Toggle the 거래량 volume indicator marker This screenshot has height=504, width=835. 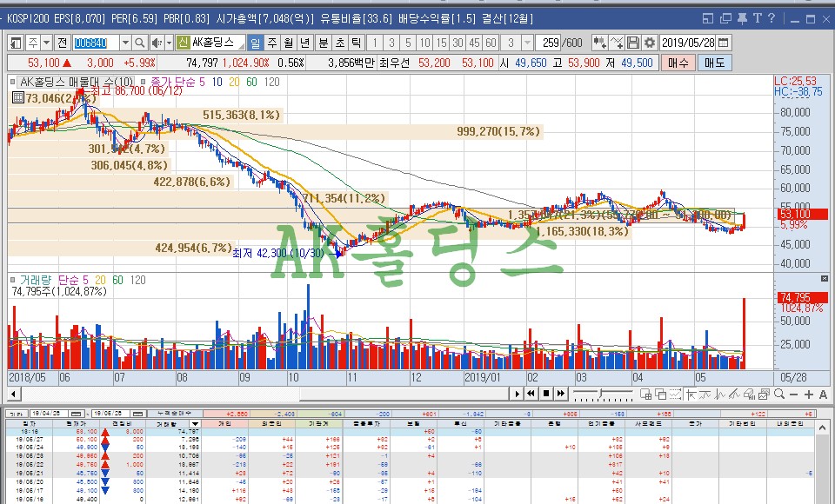(12, 280)
